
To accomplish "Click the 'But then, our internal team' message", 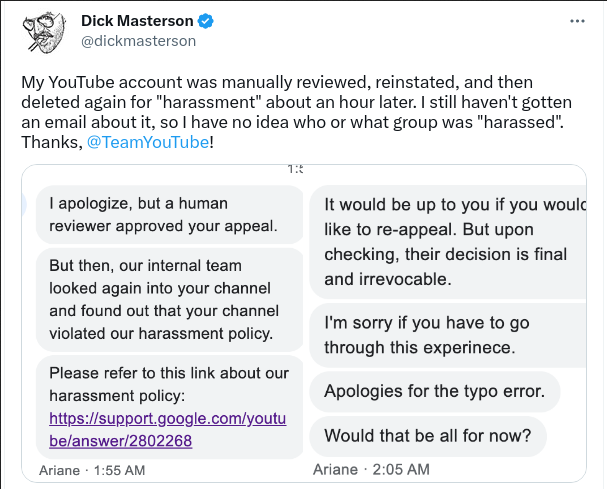I will (x=170, y=300).
